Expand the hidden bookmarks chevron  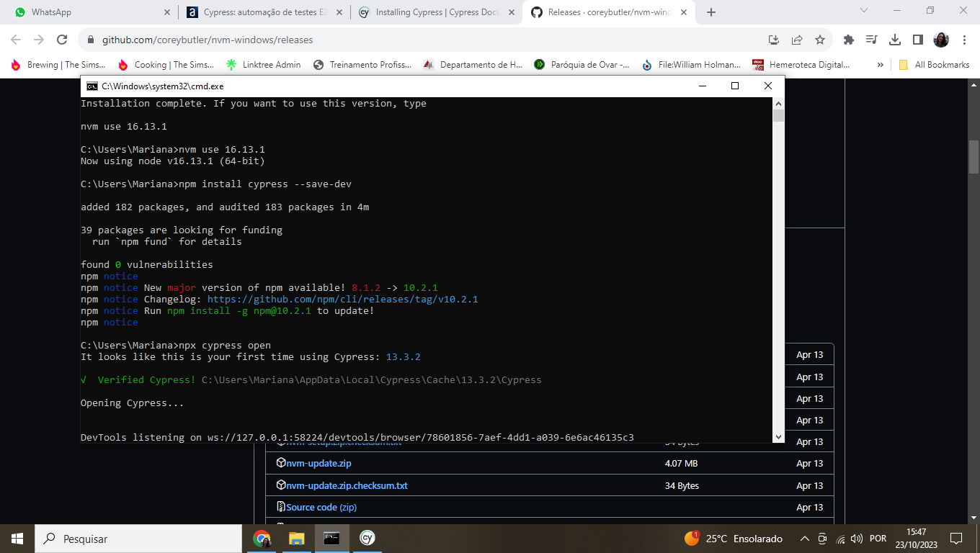880,65
